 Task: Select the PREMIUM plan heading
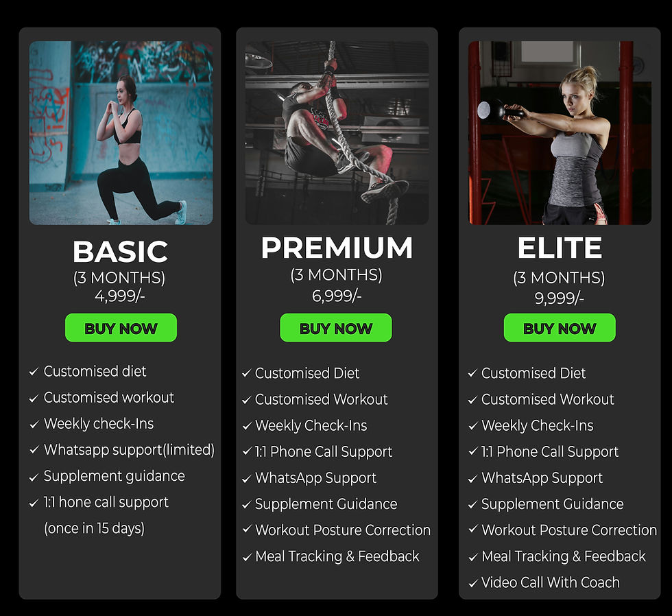(x=337, y=248)
